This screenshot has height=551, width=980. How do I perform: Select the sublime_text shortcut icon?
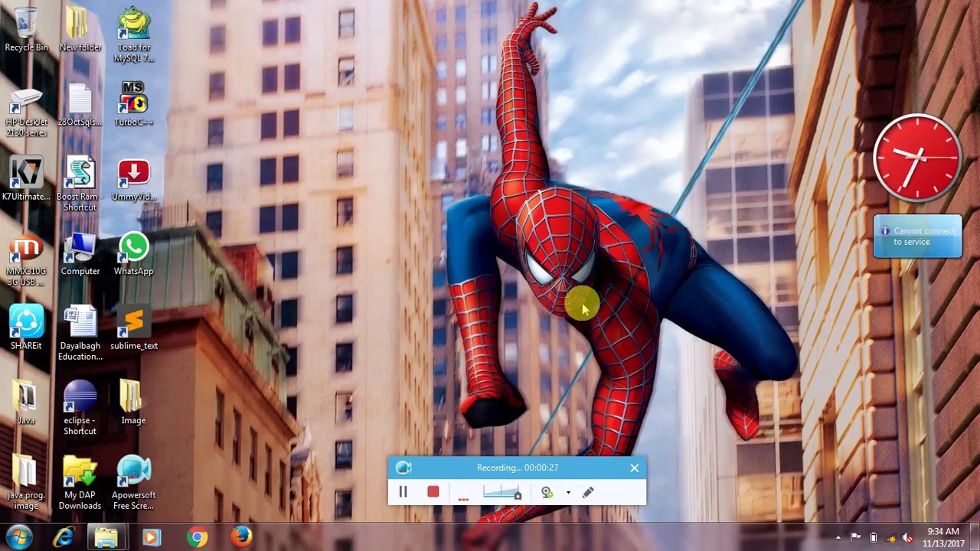(134, 328)
